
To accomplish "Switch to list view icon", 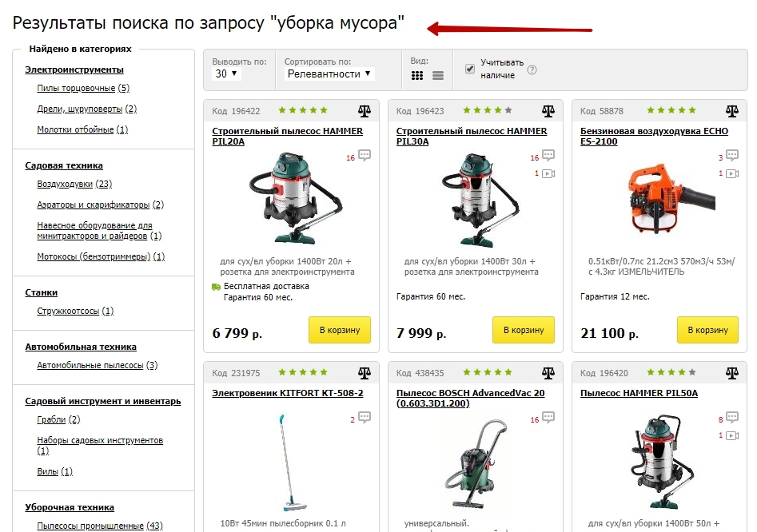I will click(x=438, y=76).
